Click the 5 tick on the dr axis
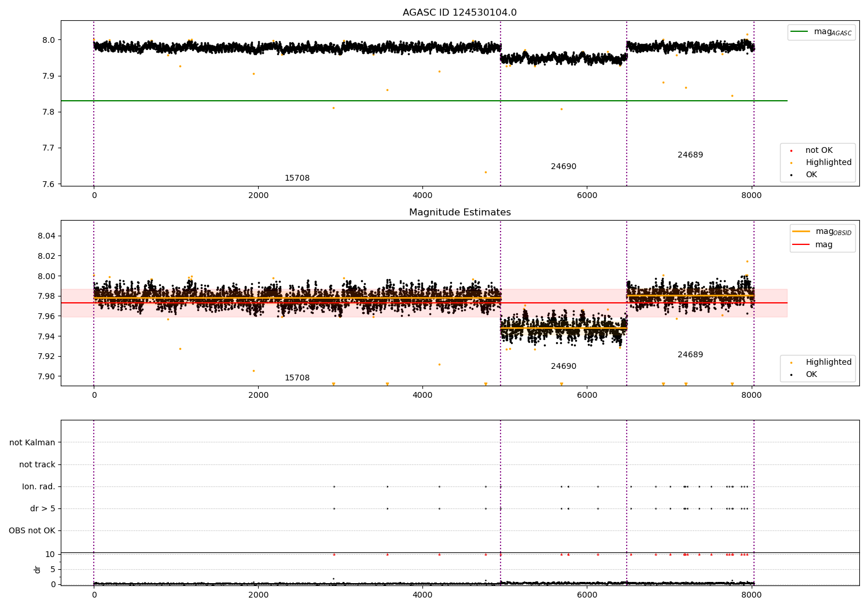 pos(53,570)
